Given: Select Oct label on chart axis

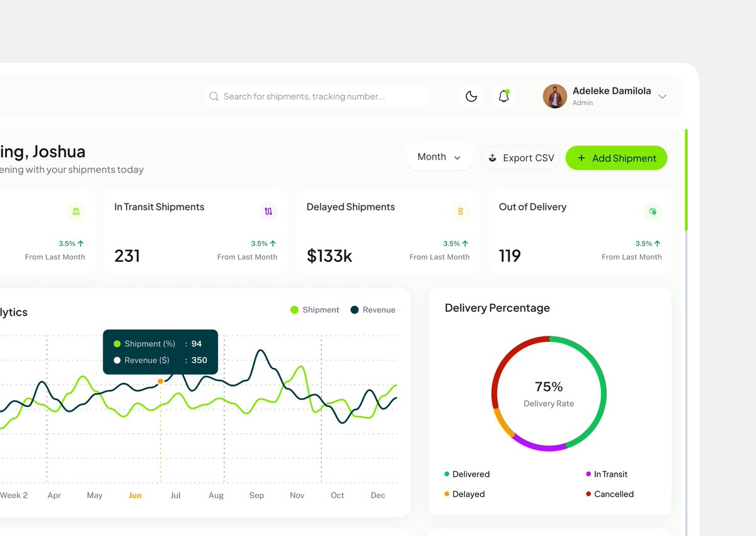Looking at the screenshot, I should 338,496.
